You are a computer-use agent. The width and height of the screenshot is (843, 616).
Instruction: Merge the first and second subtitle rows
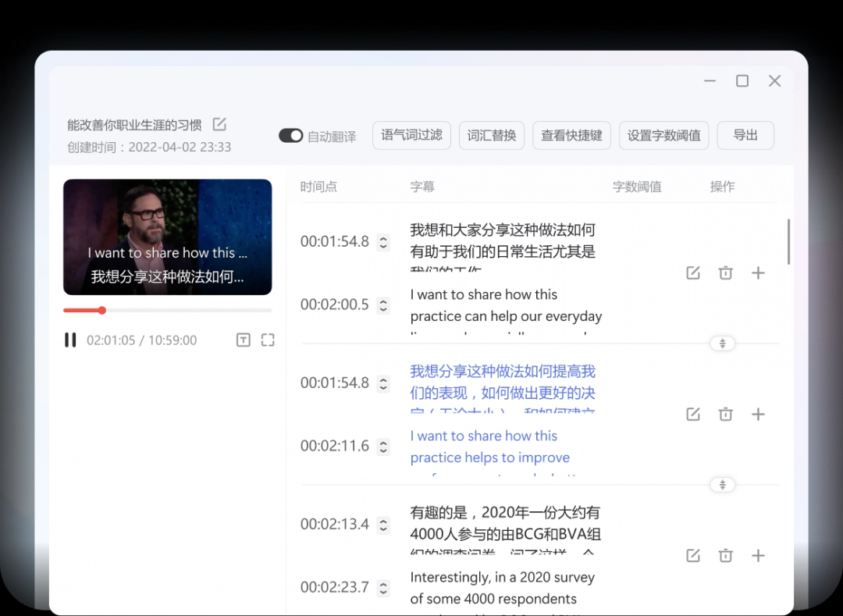click(x=723, y=343)
